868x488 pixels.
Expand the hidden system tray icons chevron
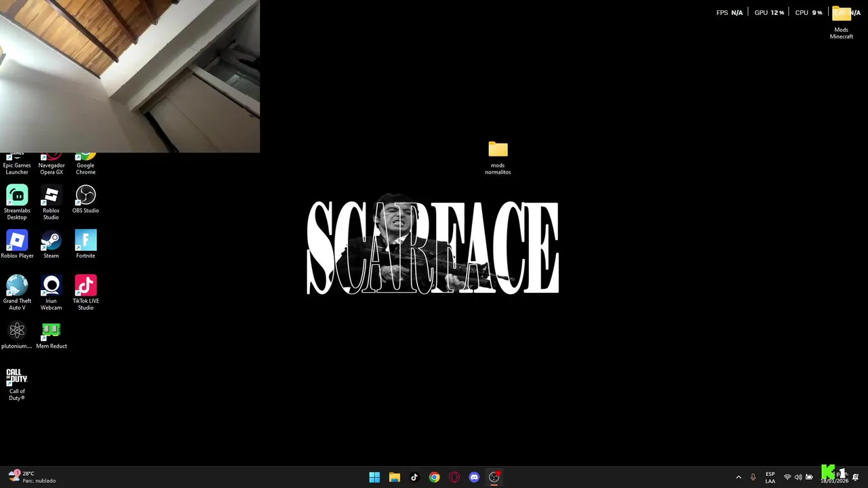click(738, 477)
